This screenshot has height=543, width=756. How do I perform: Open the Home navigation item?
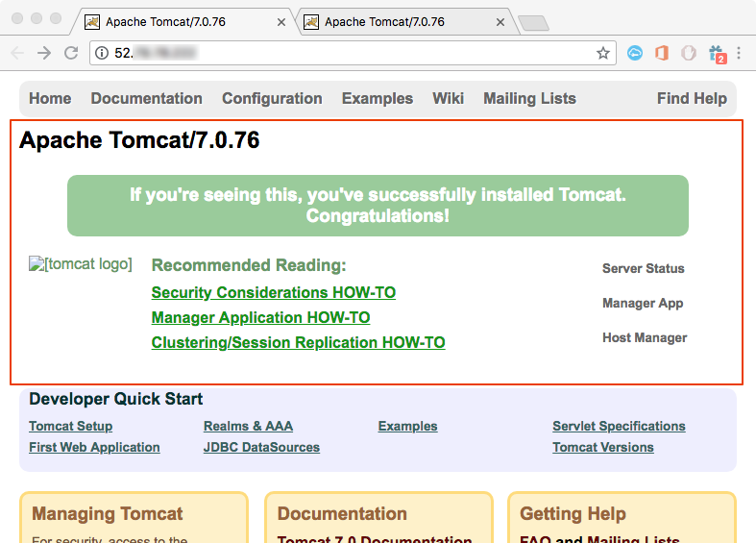tap(50, 98)
